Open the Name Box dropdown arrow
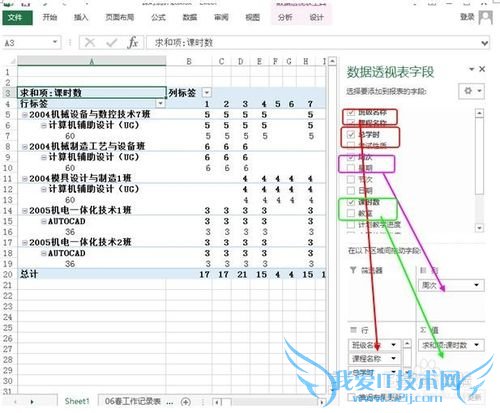The width and height of the screenshot is (500, 413). 55,42
